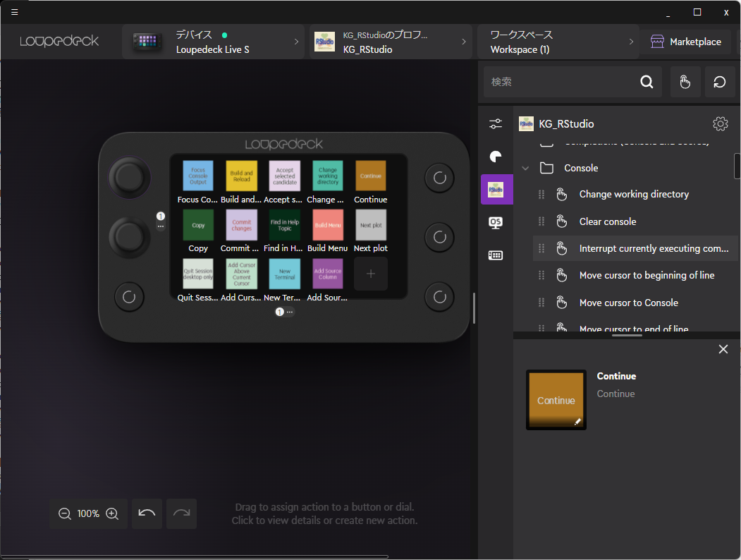Click the Add Source Column key
Viewport: 741px width, 560px height.
[328, 274]
